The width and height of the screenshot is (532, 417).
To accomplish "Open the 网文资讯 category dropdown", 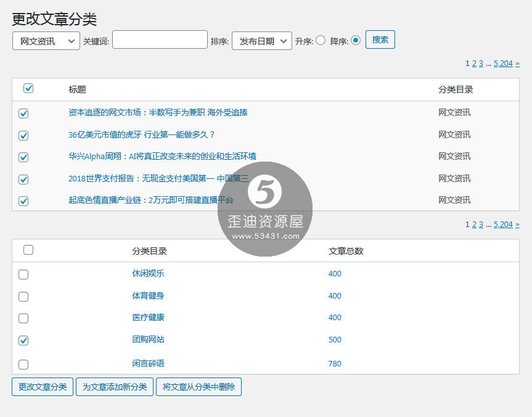I will pyautogui.click(x=46, y=41).
